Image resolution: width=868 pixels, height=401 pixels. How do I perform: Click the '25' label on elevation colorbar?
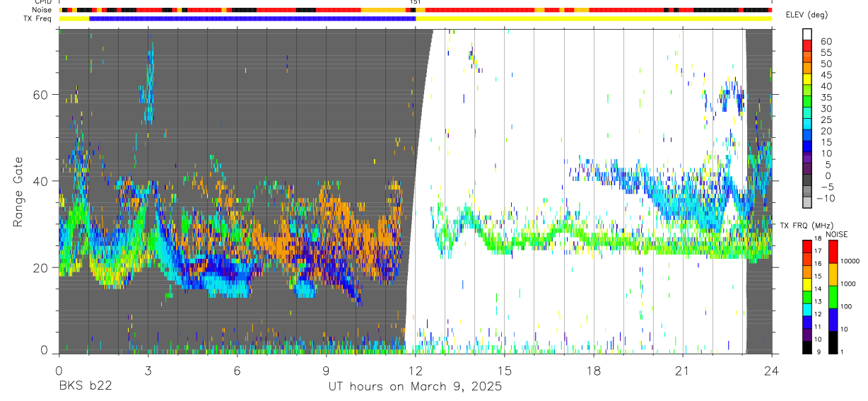click(826, 120)
